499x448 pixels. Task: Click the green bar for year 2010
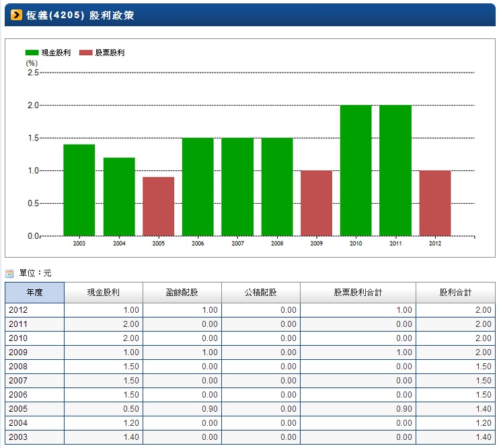click(x=356, y=170)
